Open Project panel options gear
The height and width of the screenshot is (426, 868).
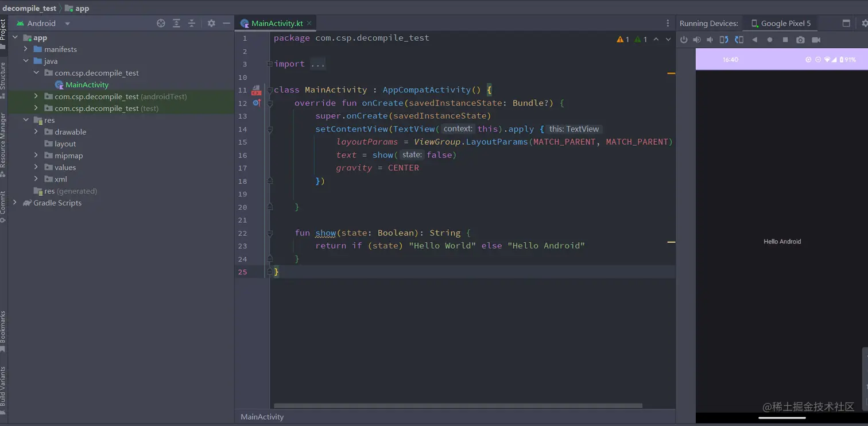point(211,23)
